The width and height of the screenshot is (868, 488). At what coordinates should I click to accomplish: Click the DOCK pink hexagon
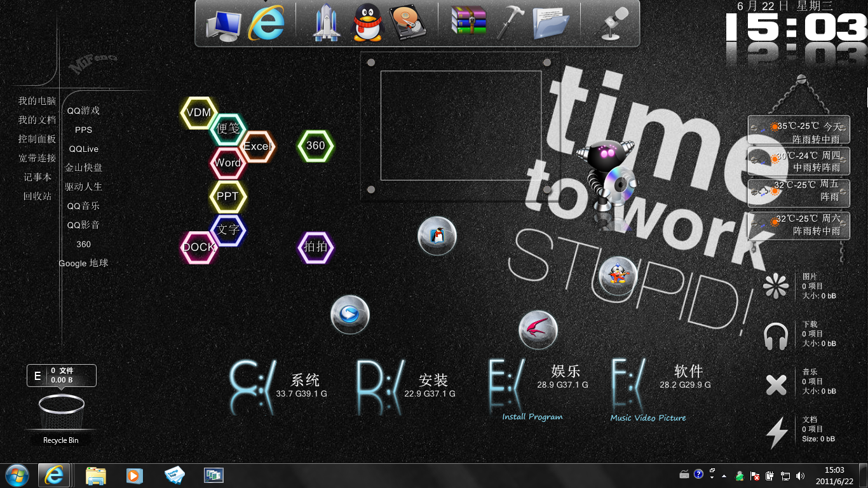tap(199, 247)
